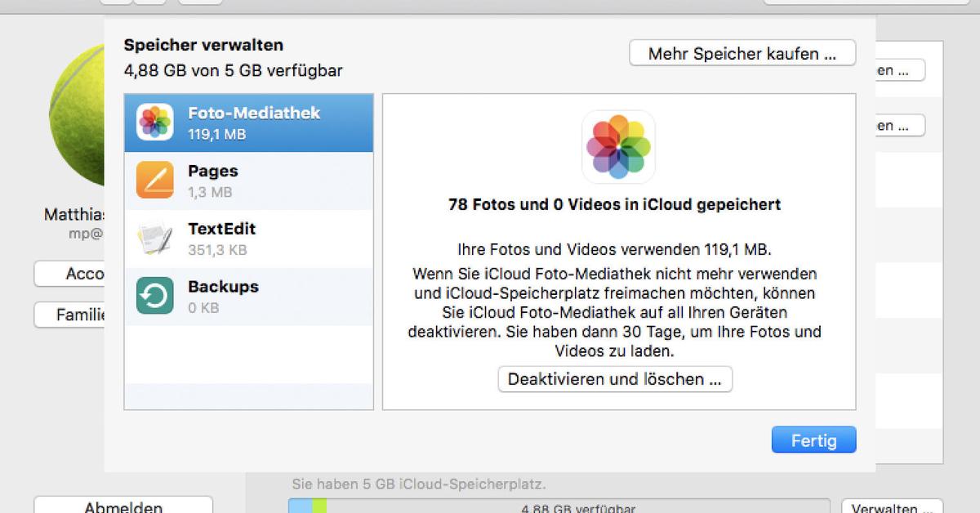Viewport: 980px width, 513px height.
Task: Select the green Backups icon
Action: click(x=154, y=297)
